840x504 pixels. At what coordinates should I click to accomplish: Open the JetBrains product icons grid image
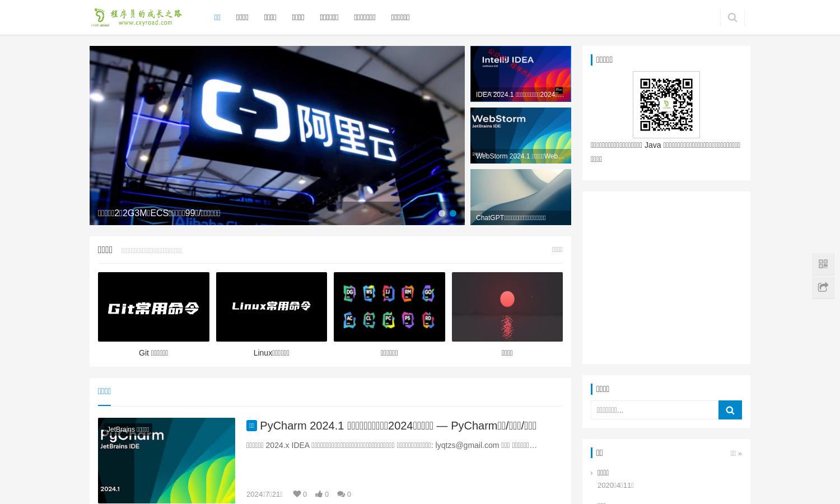389,307
